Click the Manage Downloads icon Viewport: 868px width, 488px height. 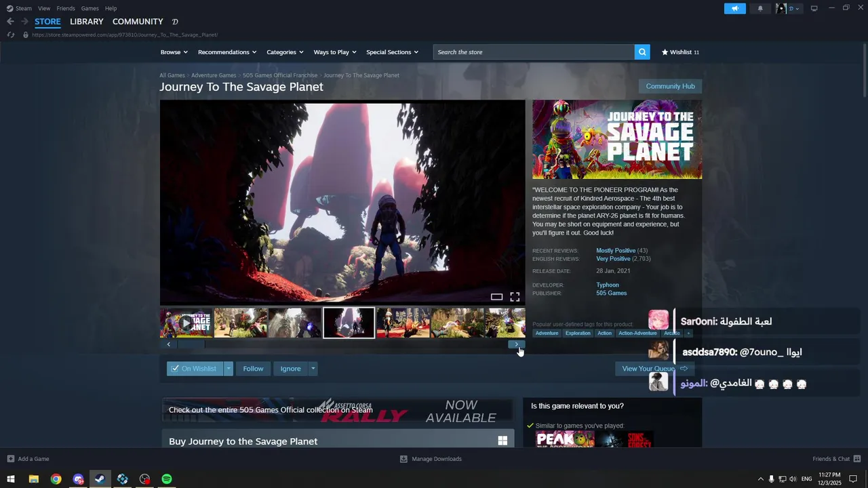point(403,459)
